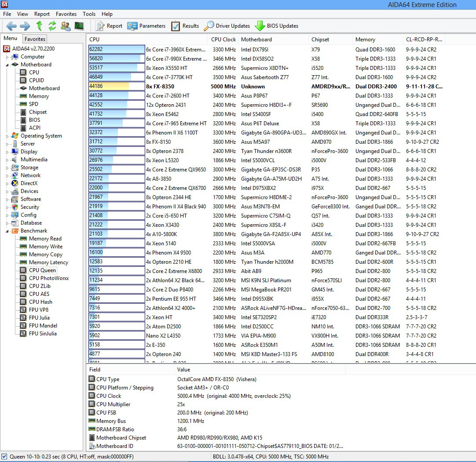This screenshot has width=476, height=462.
Task: Open the Help menu
Action: point(107,14)
